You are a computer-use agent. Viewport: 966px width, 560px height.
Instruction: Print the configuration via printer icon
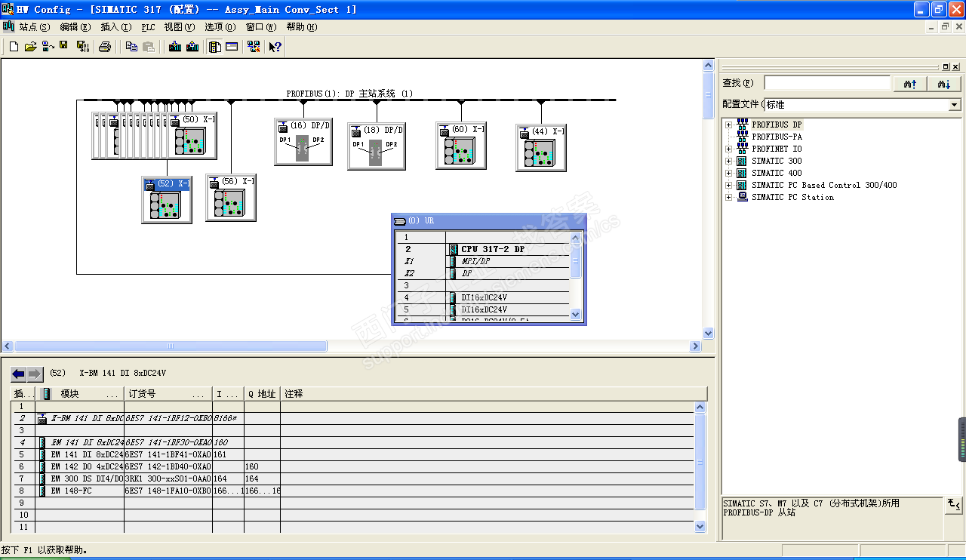pyautogui.click(x=105, y=47)
